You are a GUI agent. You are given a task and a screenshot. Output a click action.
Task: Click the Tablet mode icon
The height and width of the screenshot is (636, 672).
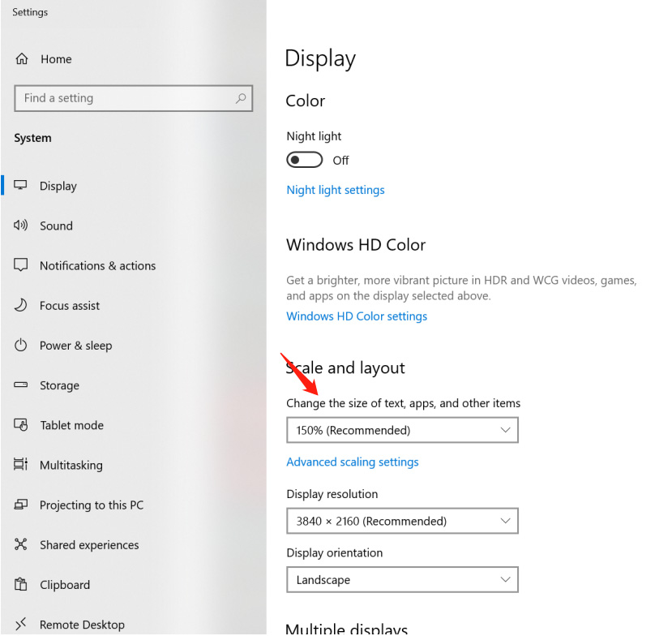tap(20, 424)
